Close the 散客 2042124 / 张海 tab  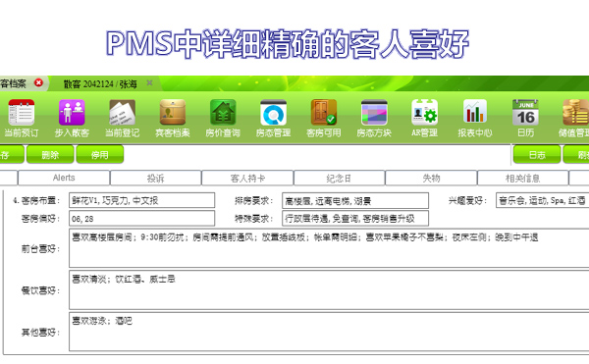tap(149, 82)
